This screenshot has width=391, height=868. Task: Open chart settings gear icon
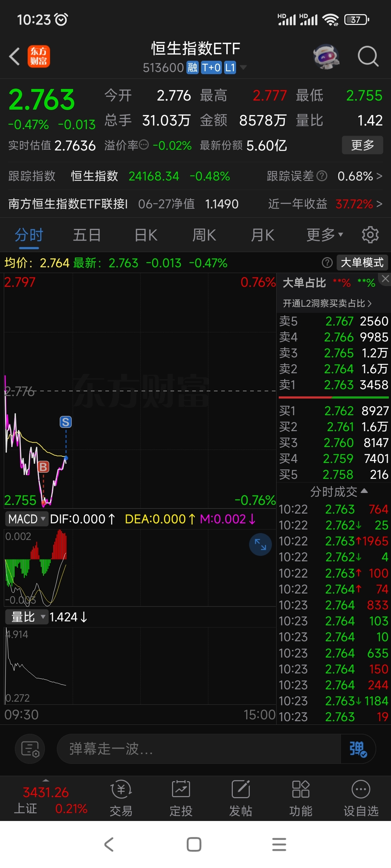(370, 235)
